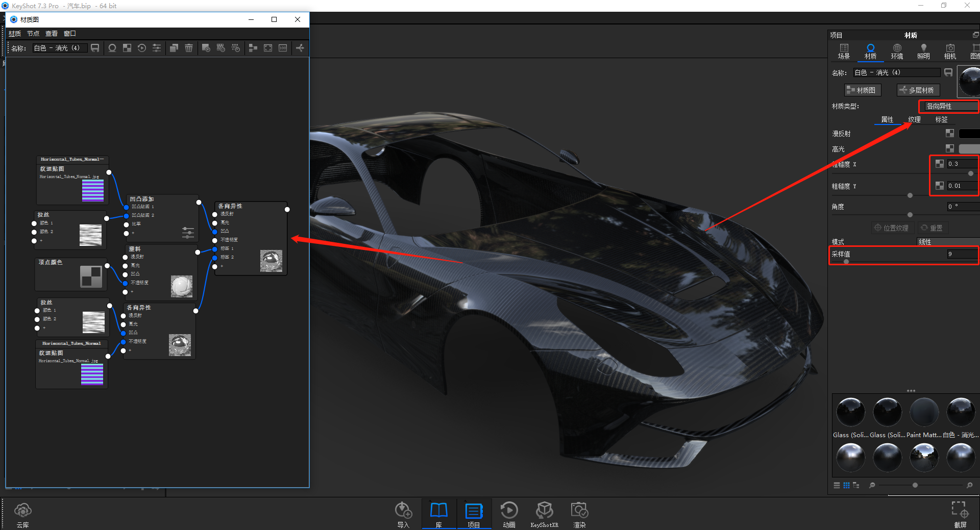Adjust the 采样值 sample value slider

(x=846, y=261)
